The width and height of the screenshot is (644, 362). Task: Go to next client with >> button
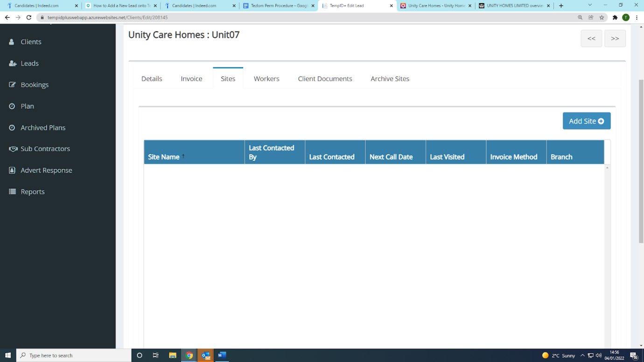(615, 39)
